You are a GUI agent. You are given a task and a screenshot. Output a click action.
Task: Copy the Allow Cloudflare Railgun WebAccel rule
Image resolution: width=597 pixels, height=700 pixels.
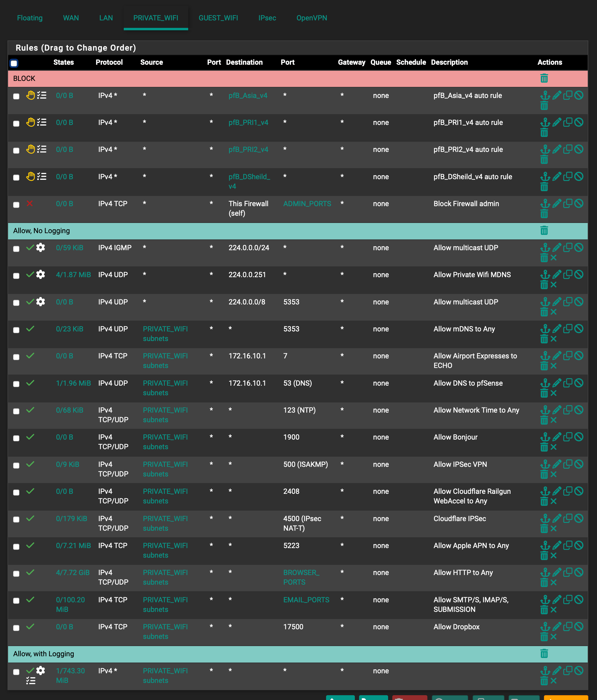[x=568, y=491]
